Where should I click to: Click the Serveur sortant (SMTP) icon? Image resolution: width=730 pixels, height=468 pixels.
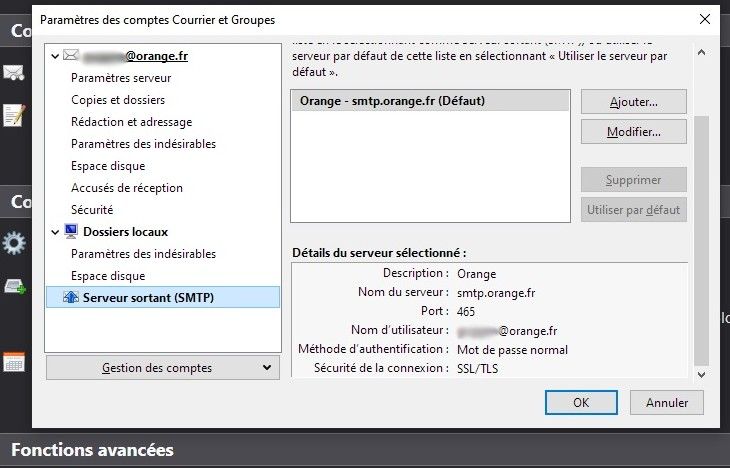coord(70,298)
